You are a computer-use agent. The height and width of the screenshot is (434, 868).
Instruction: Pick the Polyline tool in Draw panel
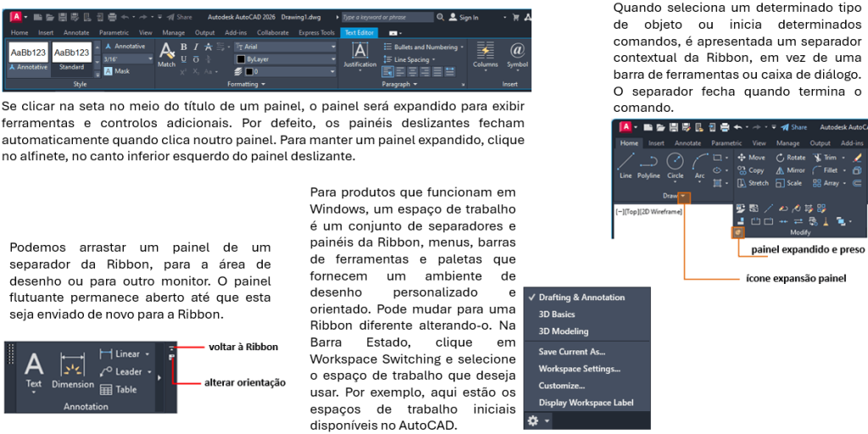pyautogui.click(x=649, y=164)
